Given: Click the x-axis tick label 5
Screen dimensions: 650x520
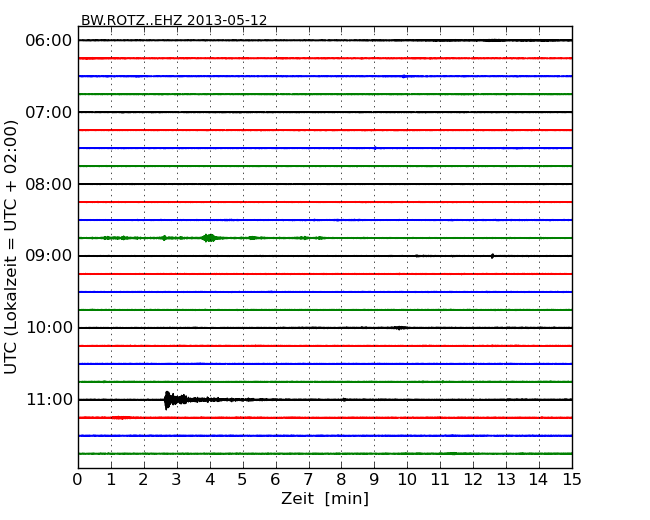Looking at the screenshot, I should pyautogui.click(x=243, y=480).
